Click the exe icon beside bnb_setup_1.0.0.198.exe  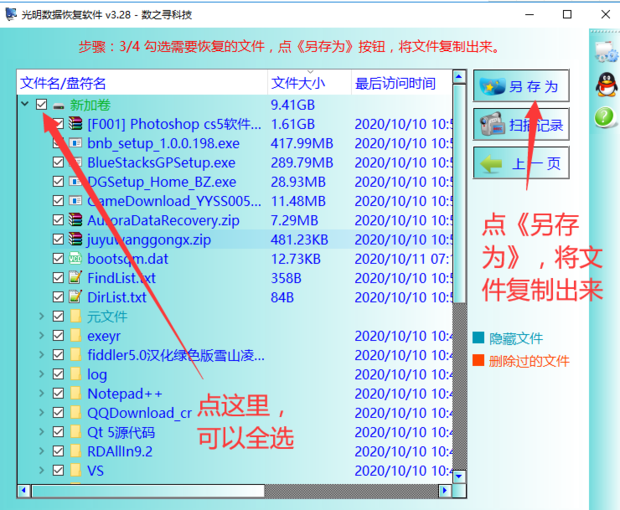pyautogui.click(x=75, y=143)
